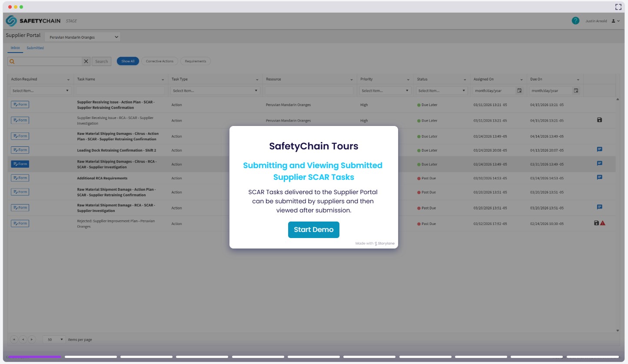The width and height of the screenshot is (628, 364).
Task: Expand Resource column header menu
Action: [x=352, y=79]
